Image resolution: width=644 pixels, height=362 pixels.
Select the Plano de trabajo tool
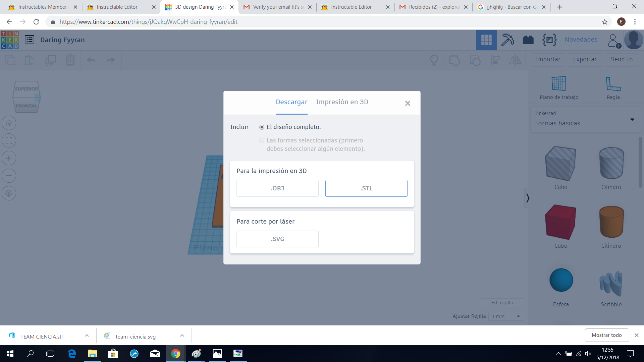coord(559,88)
